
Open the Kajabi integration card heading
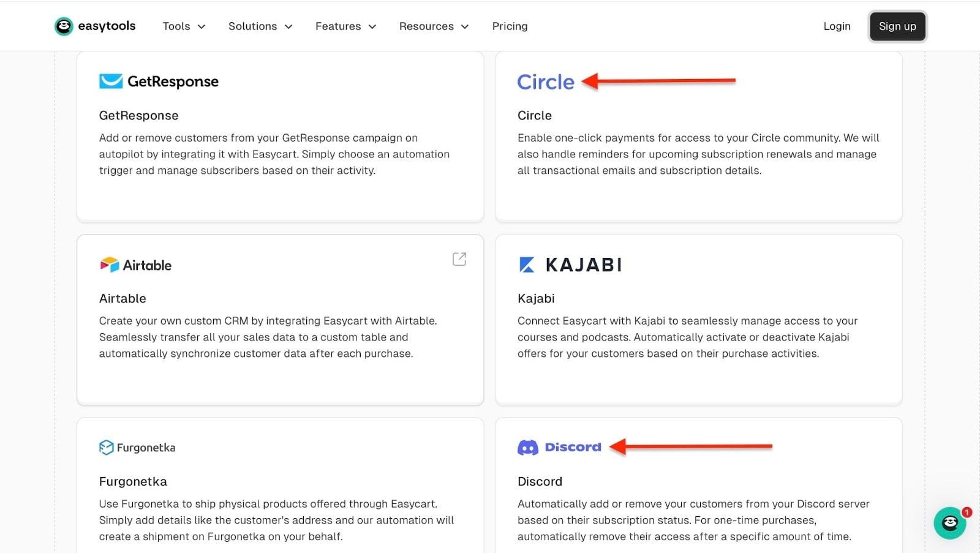(x=536, y=298)
